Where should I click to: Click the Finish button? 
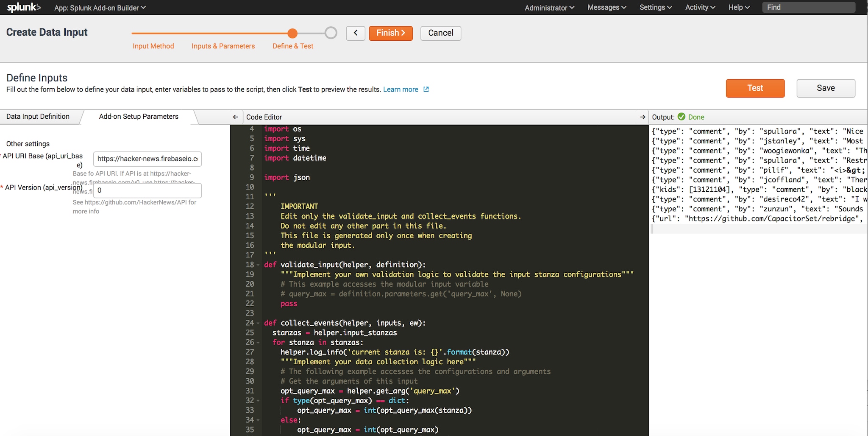[x=390, y=33]
